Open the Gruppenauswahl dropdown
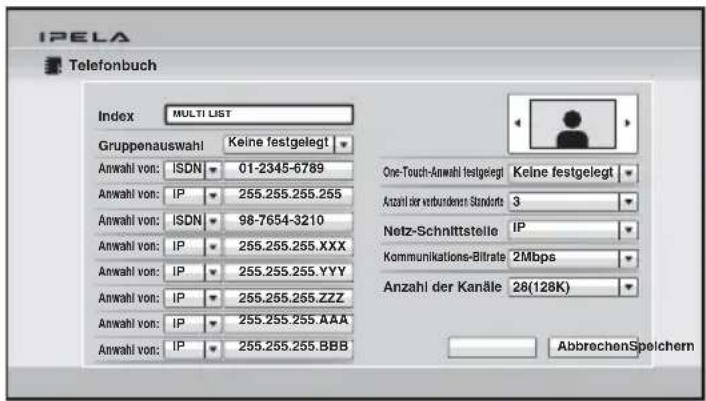 click(288, 144)
